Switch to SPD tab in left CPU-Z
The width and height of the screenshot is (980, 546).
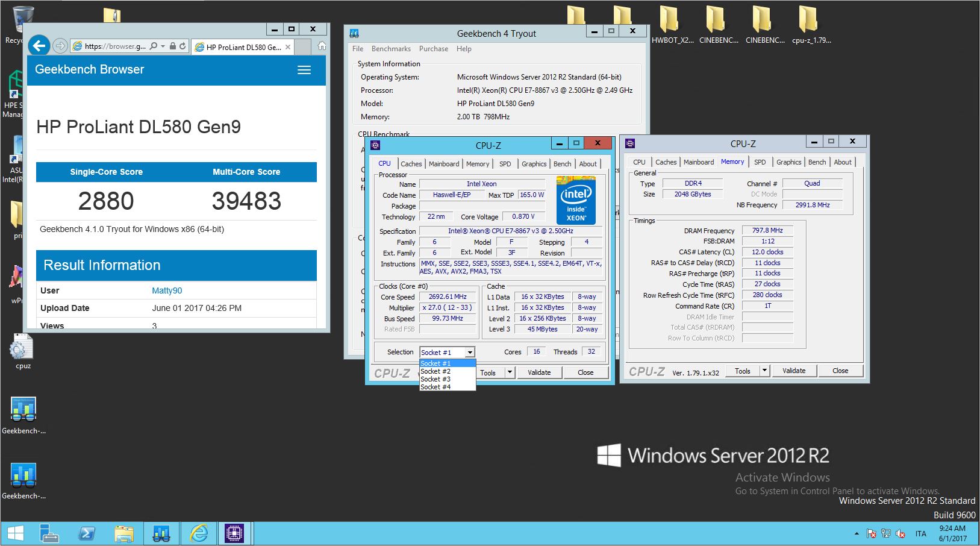click(505, 164)
